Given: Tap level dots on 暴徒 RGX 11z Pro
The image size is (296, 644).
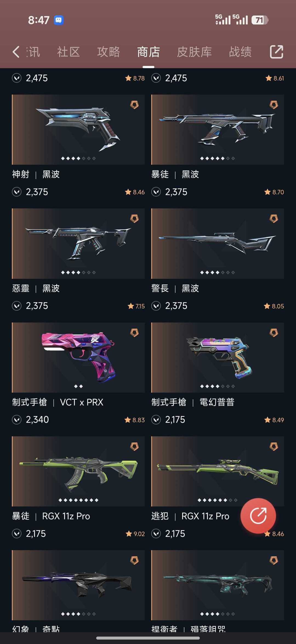Looking at the screenshot, I should (78, 500).
